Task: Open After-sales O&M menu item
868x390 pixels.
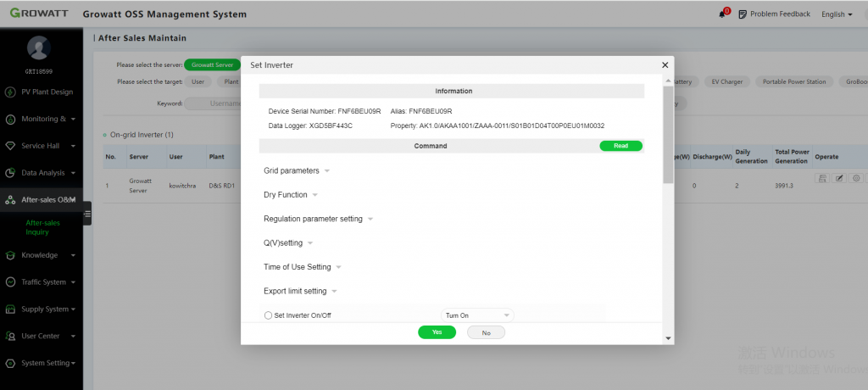Action: coord(42,200)
